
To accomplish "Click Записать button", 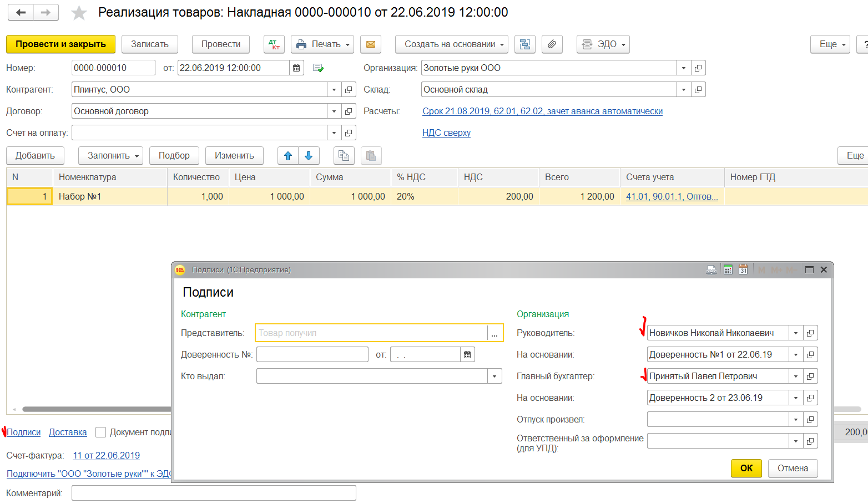I will coord(150,44).
